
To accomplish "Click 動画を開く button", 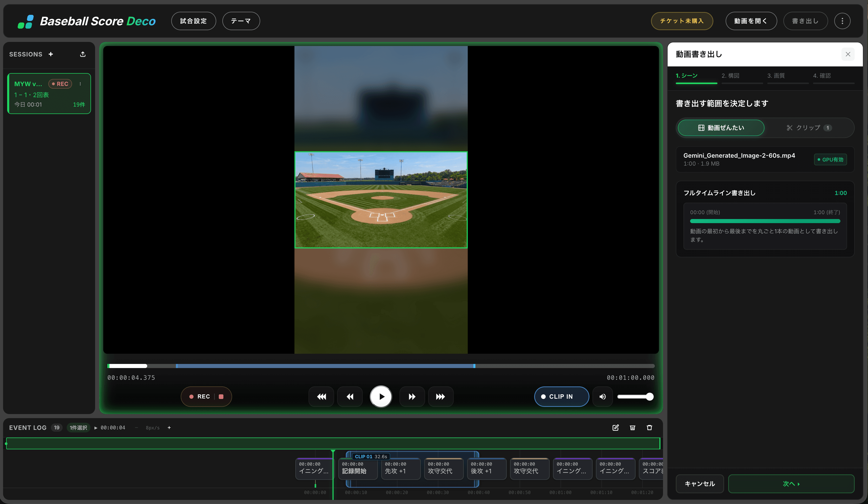I will click(751, 21).
